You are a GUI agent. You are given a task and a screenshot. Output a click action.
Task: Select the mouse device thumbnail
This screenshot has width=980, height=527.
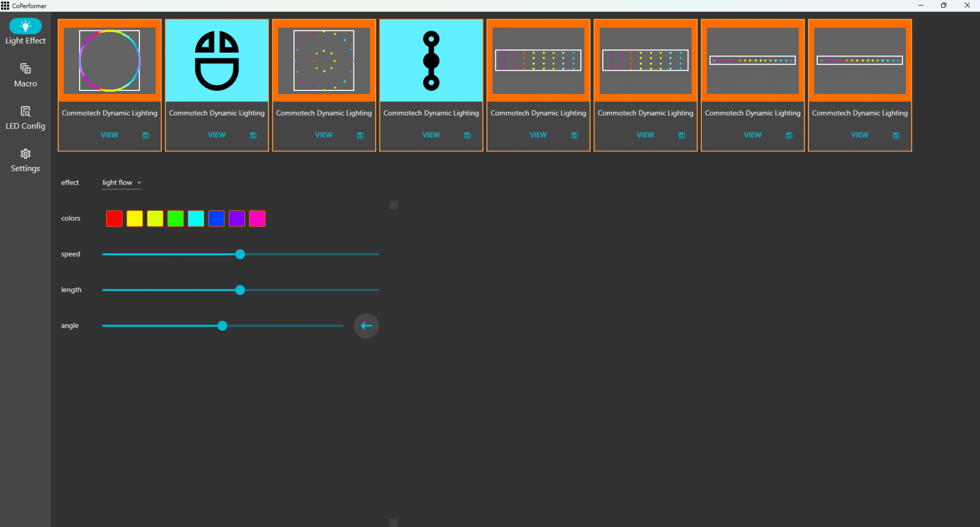(217, 60)
